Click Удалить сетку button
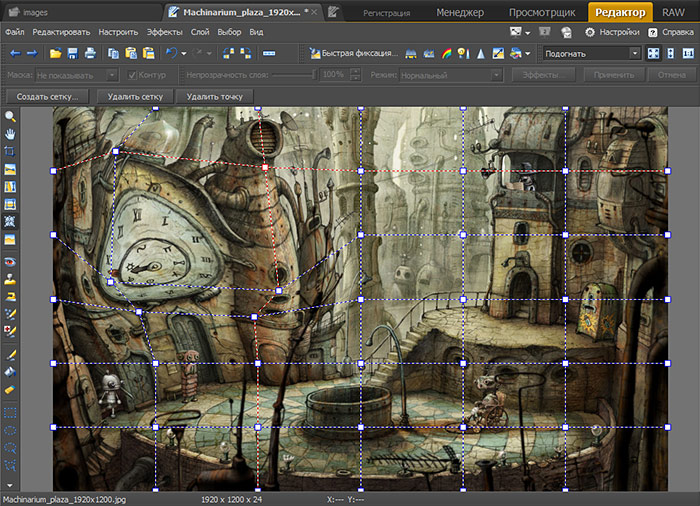The height and width of the screenshot is (506, 700). pyautogui.click(x=135, y=96)
